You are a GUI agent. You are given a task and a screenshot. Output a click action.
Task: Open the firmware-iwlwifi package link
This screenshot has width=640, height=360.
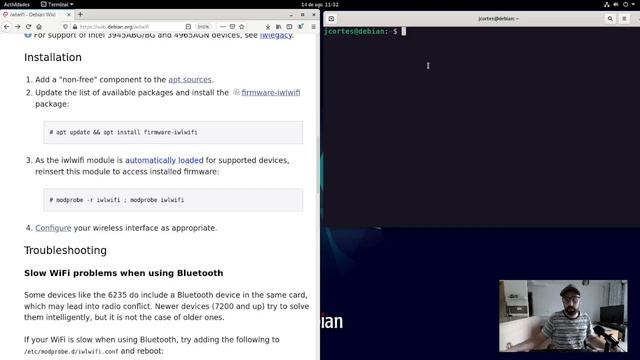click(271, 93)
